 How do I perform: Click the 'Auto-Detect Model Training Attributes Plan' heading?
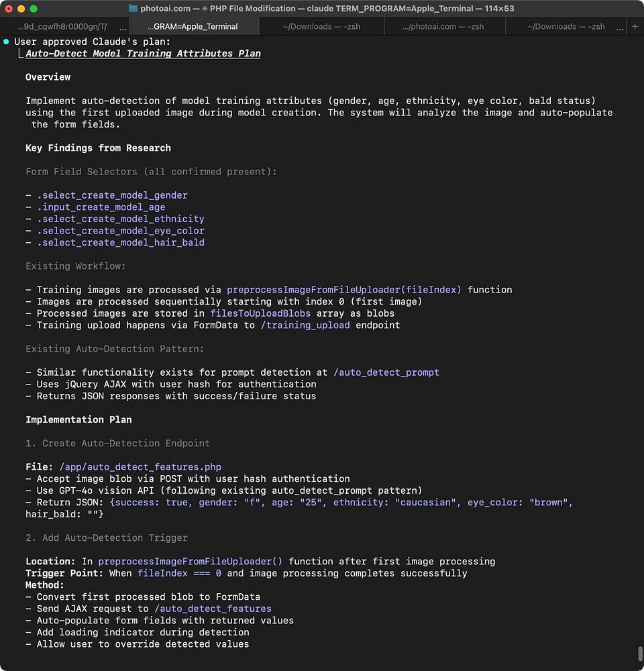(143, 54)
